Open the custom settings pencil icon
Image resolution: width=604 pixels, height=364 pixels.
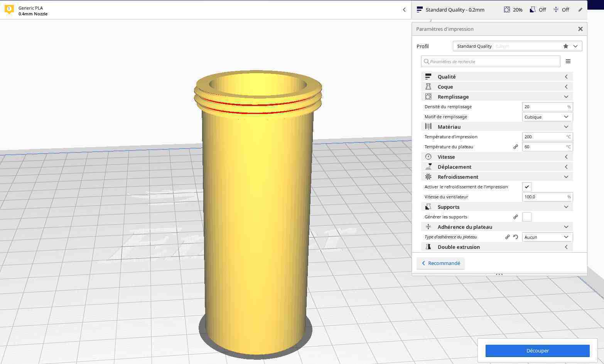[x=580, y=10]
